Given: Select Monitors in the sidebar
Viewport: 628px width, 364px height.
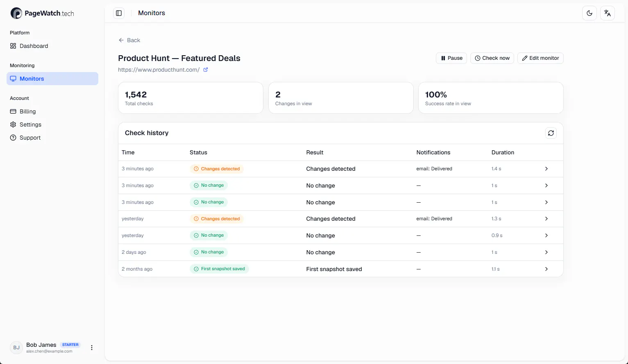Looking at the screenshot, I should click(52, 79).
